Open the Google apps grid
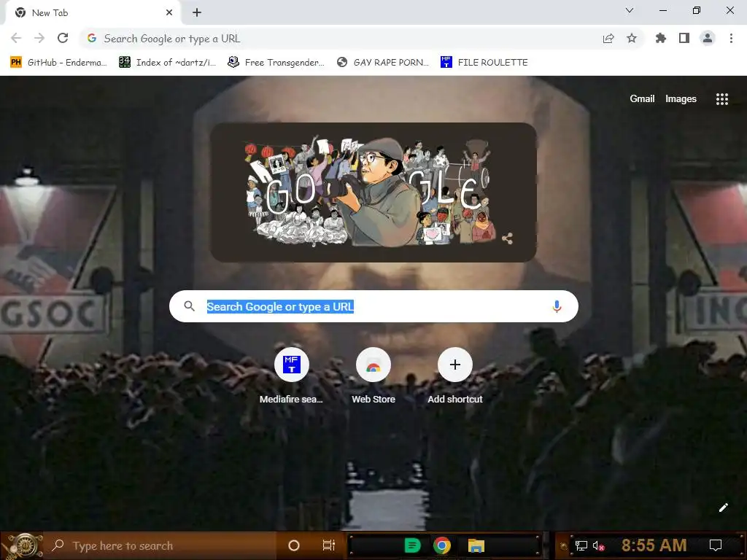Screen dimensions: 747x560 click(722, 98)
